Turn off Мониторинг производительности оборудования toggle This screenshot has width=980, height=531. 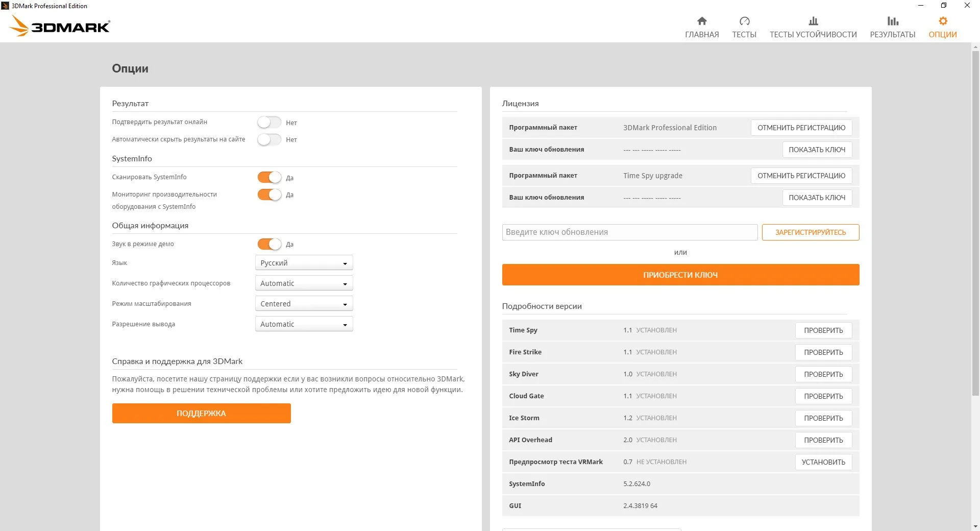click(x=269, y=195)
